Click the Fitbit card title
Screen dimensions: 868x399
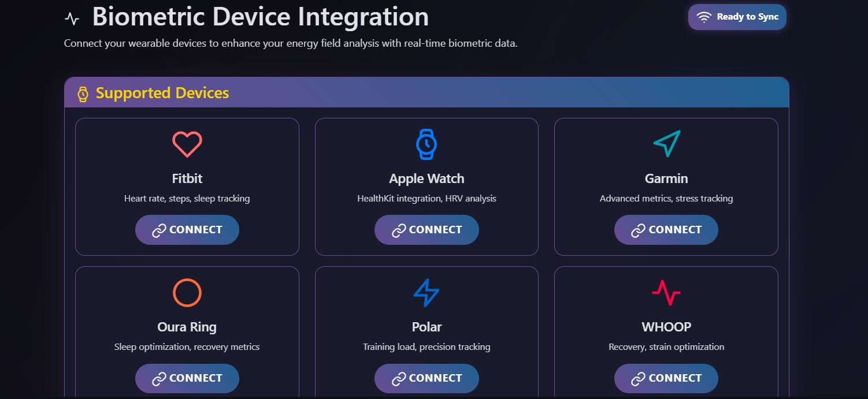click(x=187, y=178)
